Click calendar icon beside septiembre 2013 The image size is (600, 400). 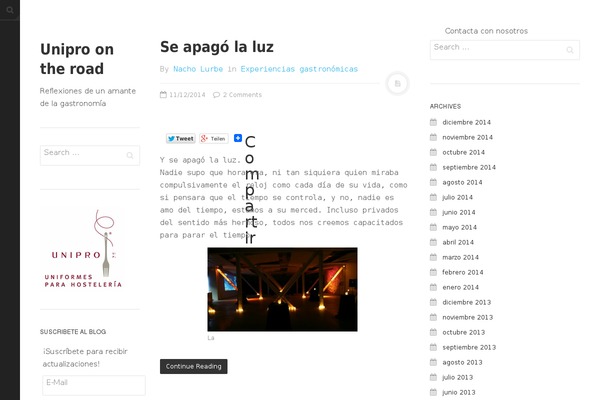click(433, 347)
